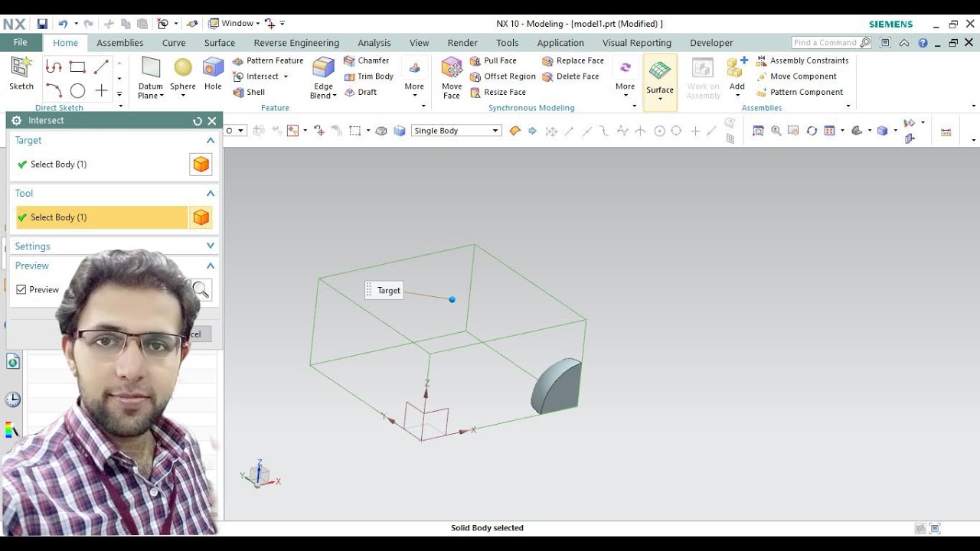Use the Offset Region tool
Viewport: 980px width, 551px height.
[502, 77]
